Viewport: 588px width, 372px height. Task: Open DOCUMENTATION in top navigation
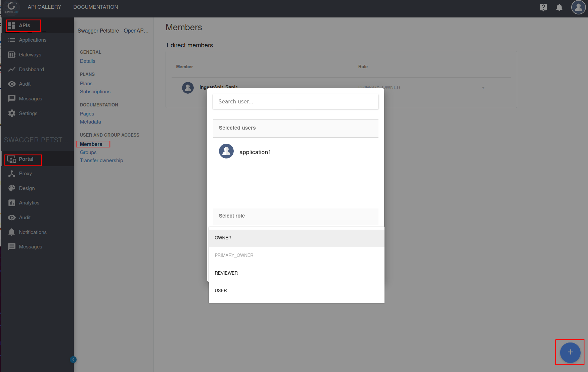pos(96,7)
